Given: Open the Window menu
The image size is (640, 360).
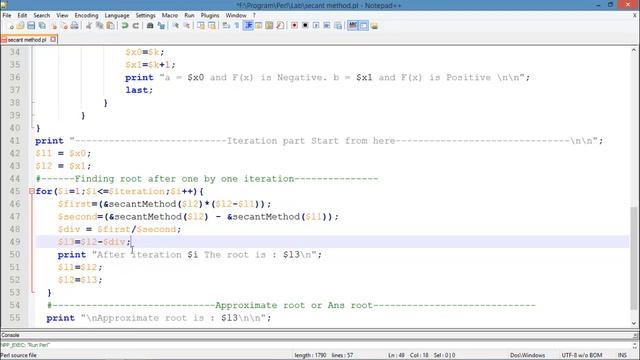Looking at the screenshot, I should click(236, 16).
